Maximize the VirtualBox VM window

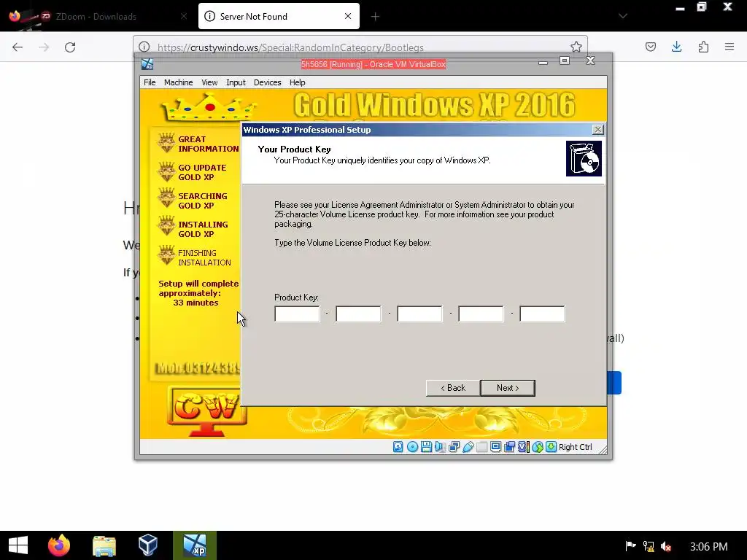(x=565, y=61)
